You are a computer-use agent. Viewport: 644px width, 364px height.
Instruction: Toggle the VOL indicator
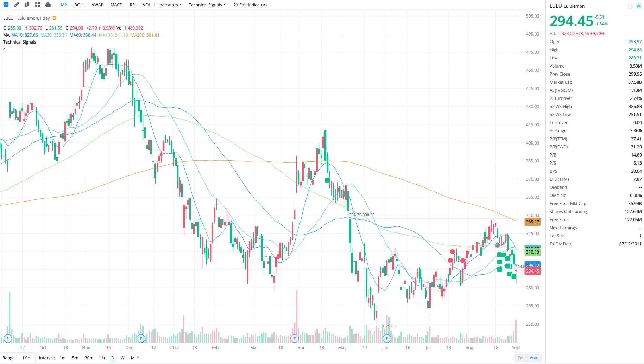pos(147,5)
